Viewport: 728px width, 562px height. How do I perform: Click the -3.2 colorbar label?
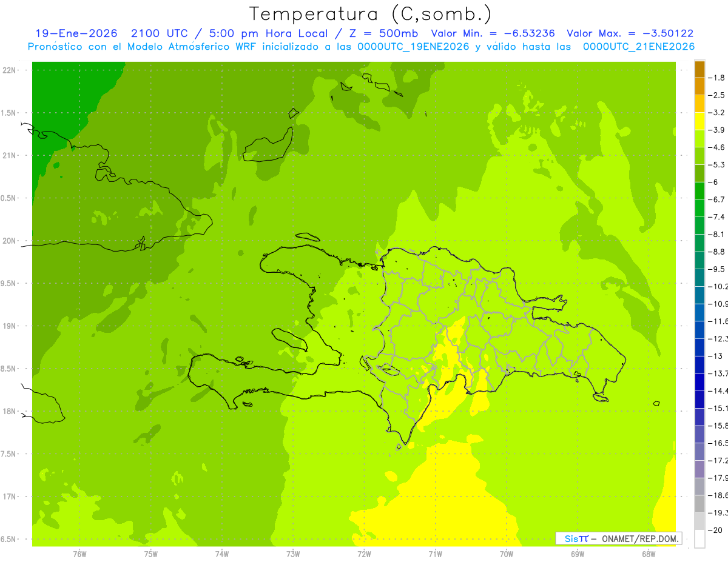(x=717, y=112)
